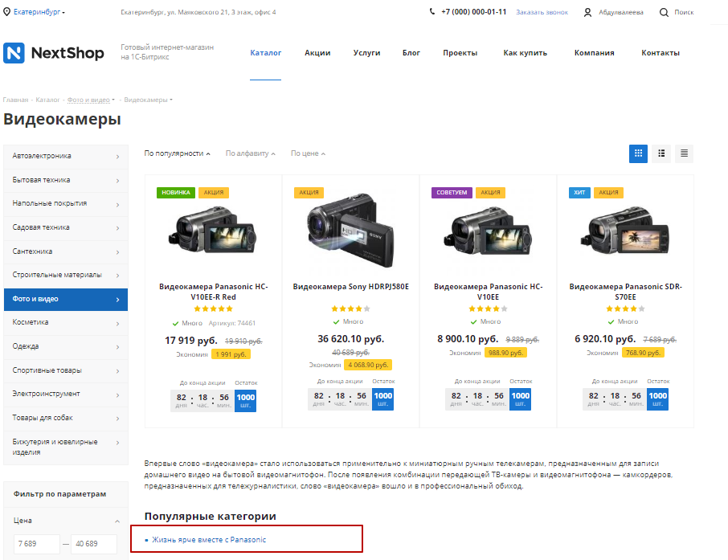Open Sony HDRPJ580E camera thumbnail
Screen dimensions: 728x560
click(350, 231)
